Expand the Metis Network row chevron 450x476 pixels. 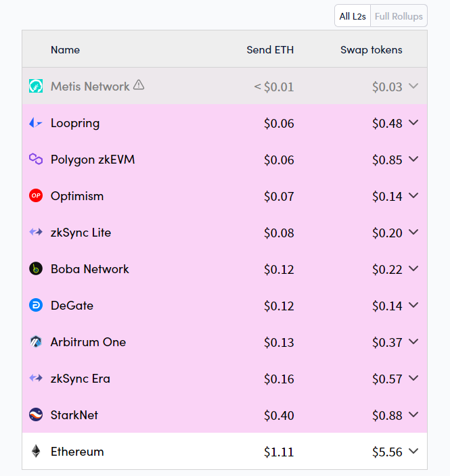414,87
